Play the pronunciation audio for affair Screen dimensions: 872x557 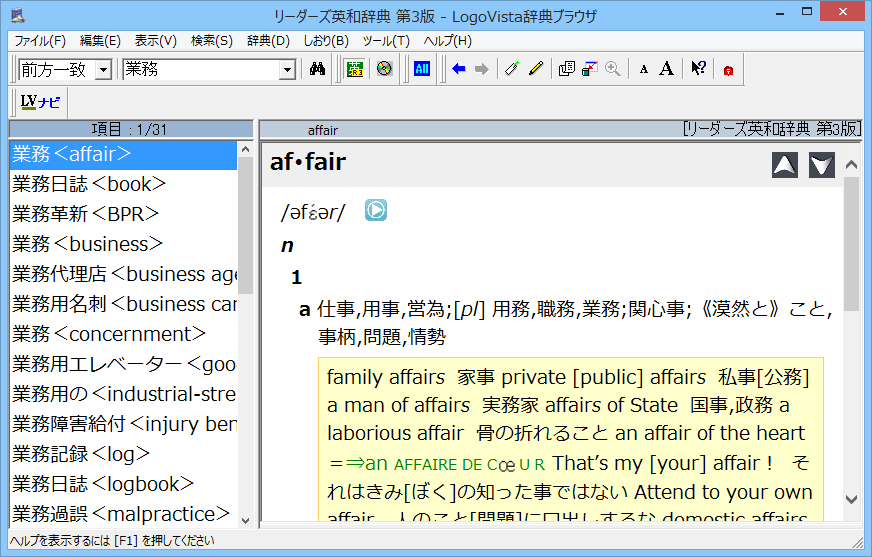[x=376, y=210]
